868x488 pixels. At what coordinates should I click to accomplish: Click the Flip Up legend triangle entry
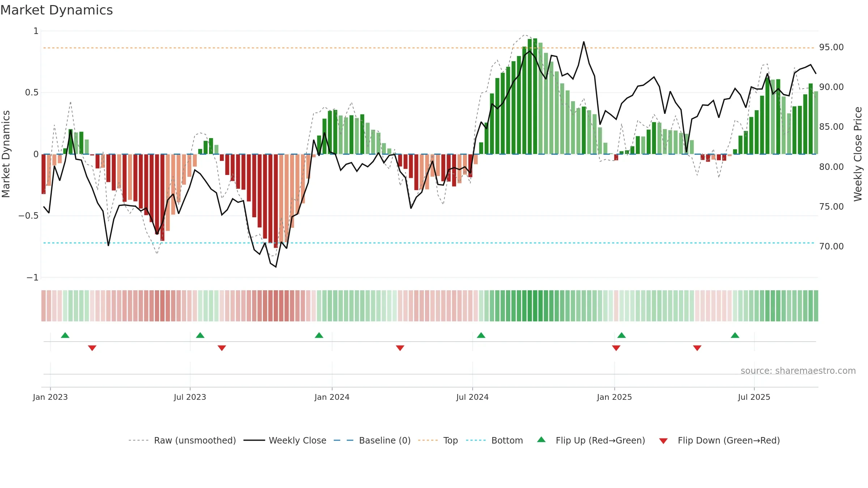pos(541,440)
